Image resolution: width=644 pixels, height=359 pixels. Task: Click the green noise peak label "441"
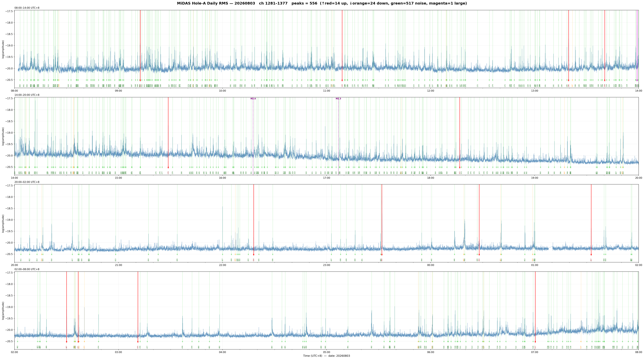tap(362, 260)
